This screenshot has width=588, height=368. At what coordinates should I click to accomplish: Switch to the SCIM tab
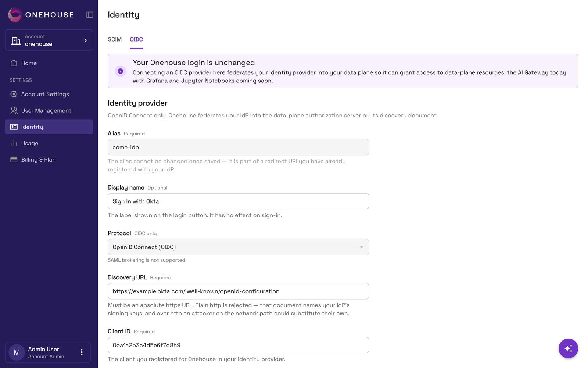(x=115, y=39)
